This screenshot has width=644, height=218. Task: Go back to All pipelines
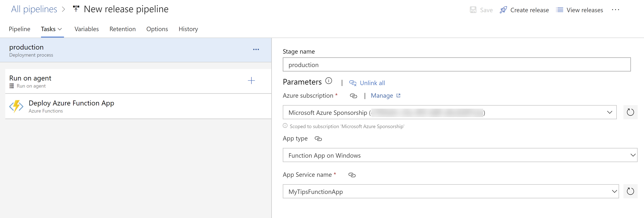(34, 9)
